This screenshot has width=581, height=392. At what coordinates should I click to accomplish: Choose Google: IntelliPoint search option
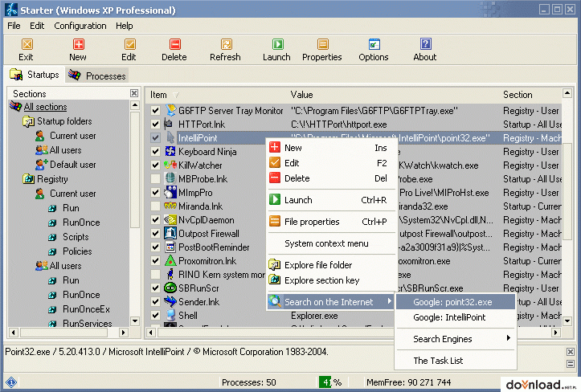tap(456, 317)
